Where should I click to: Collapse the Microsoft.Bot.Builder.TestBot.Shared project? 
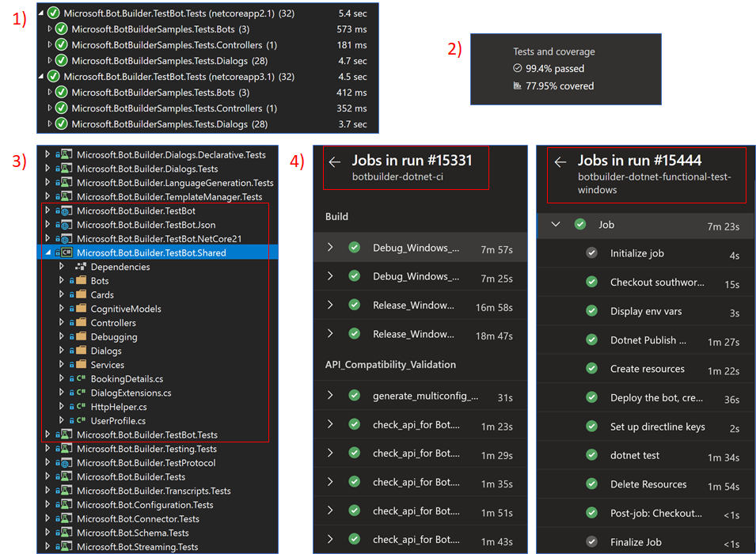(47, 252)
